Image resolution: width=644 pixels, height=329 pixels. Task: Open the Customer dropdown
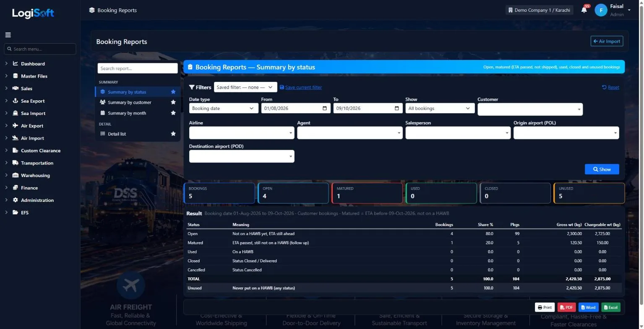530,109
